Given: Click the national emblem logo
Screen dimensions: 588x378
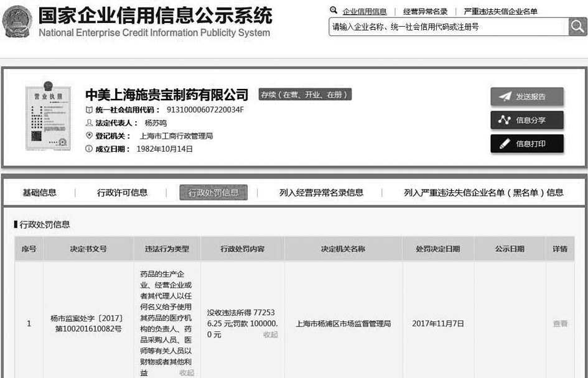Looking at the screenshot, I should click(x=17, y=22).
